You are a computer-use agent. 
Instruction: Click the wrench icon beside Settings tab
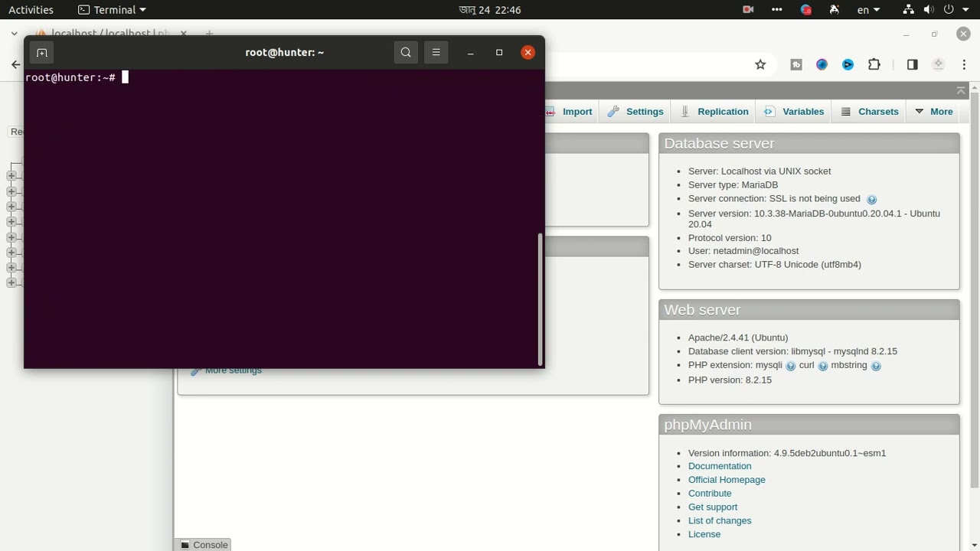point(613,112)
